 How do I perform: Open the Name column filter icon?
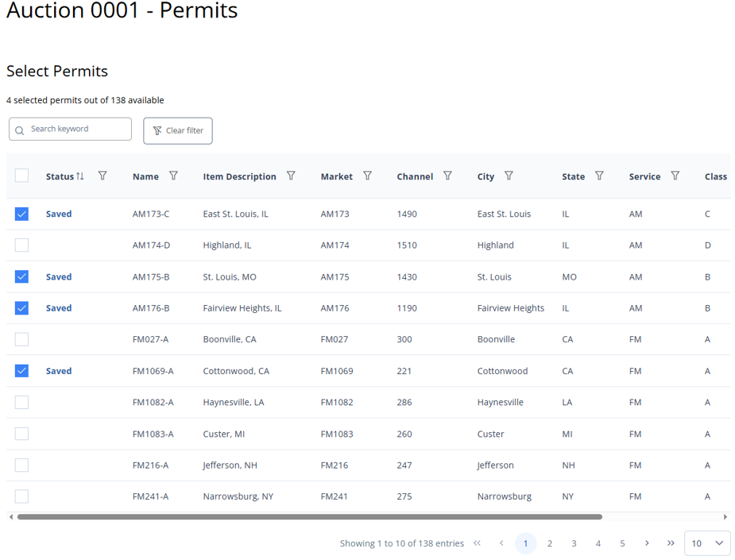coord(173,176)
